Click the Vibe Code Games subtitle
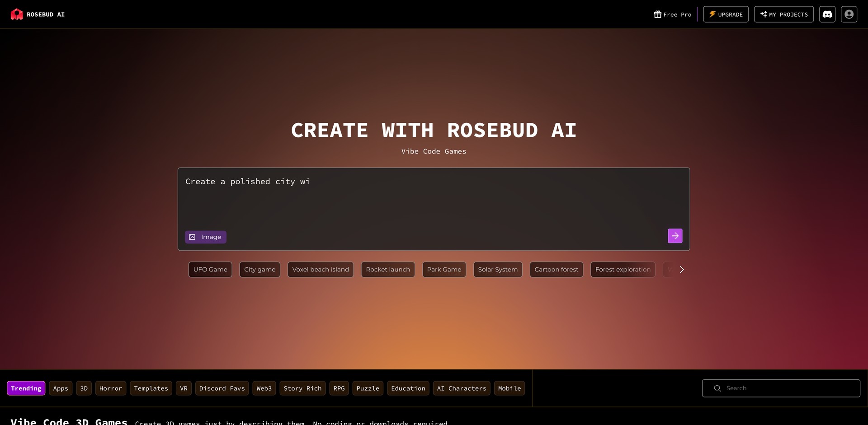This screenshot has height=425, width=868. coord(434,151)
